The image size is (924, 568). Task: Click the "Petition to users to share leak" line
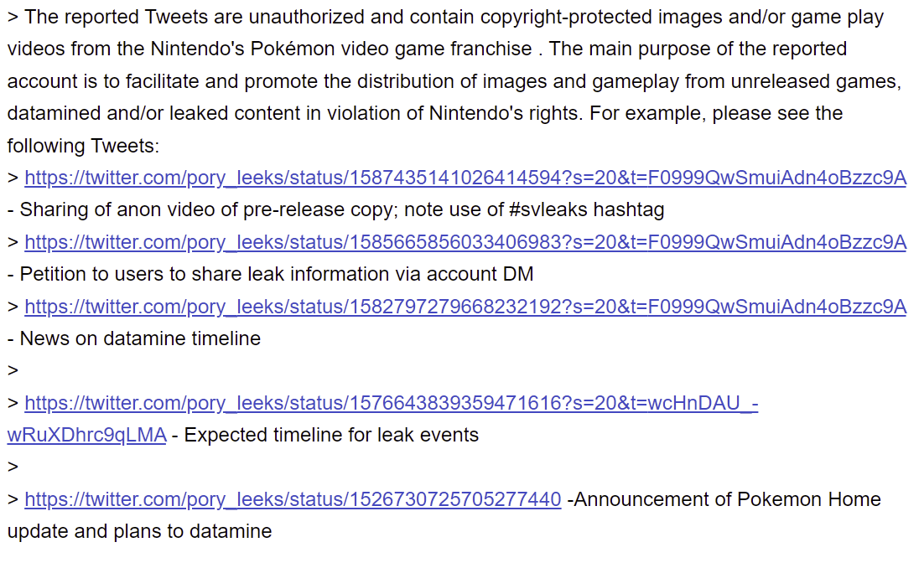(x=276, y=274)
